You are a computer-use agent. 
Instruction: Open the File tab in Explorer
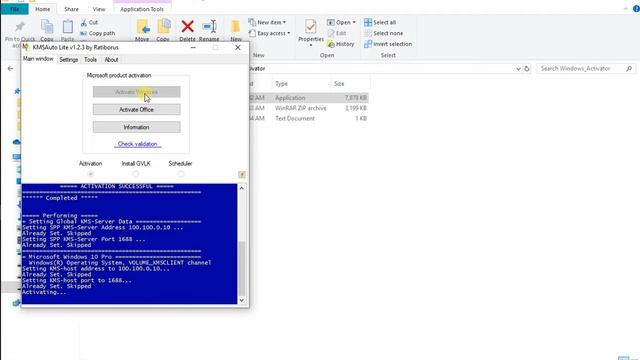[14, 9]
